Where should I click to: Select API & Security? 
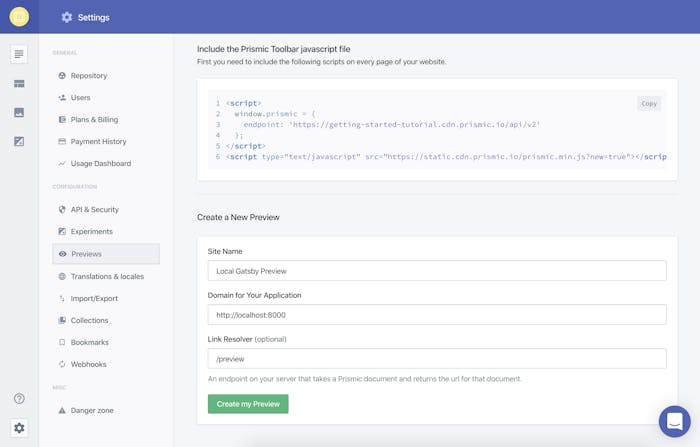click(x=95, y=209)
